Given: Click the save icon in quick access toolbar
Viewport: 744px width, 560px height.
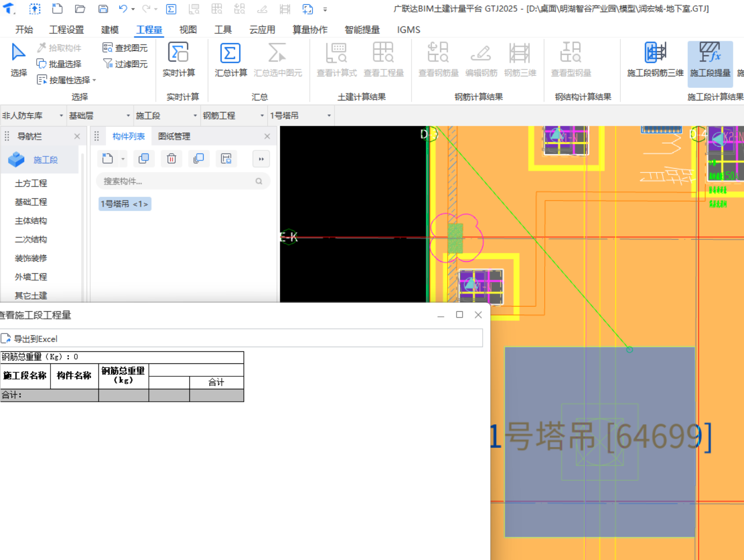Looking at the screenshot, I should pyautogui.click(x=103, y=9).
